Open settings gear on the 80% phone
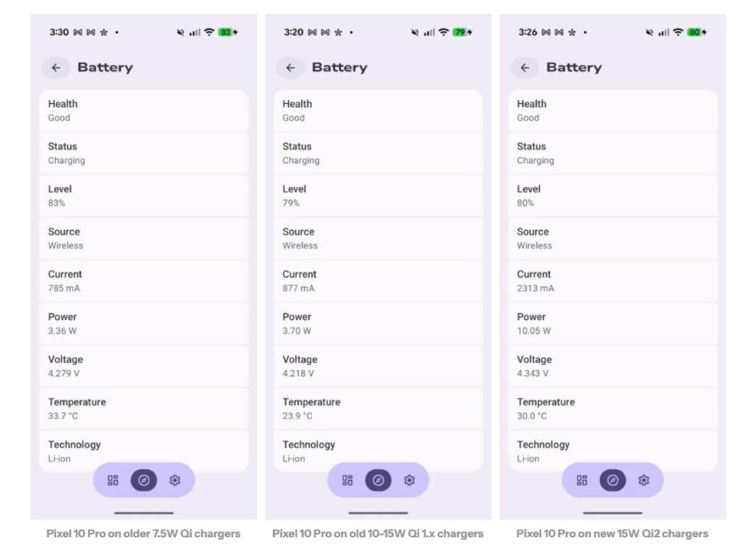Screen dimensions: 756x553 (643, 481)
